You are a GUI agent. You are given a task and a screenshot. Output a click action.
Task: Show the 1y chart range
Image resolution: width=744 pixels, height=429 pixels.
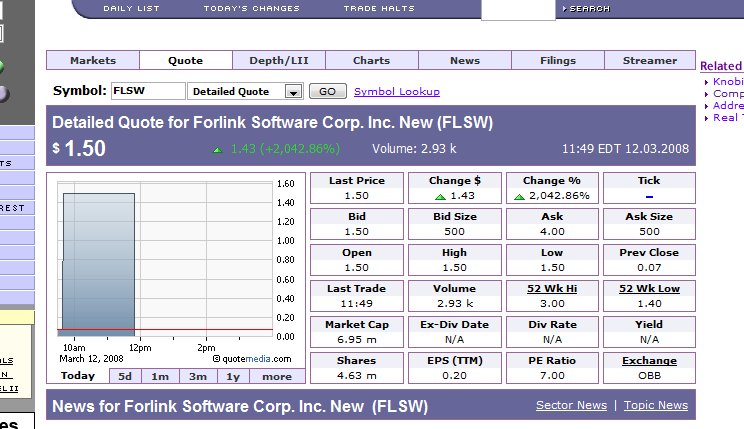[233, 377]
